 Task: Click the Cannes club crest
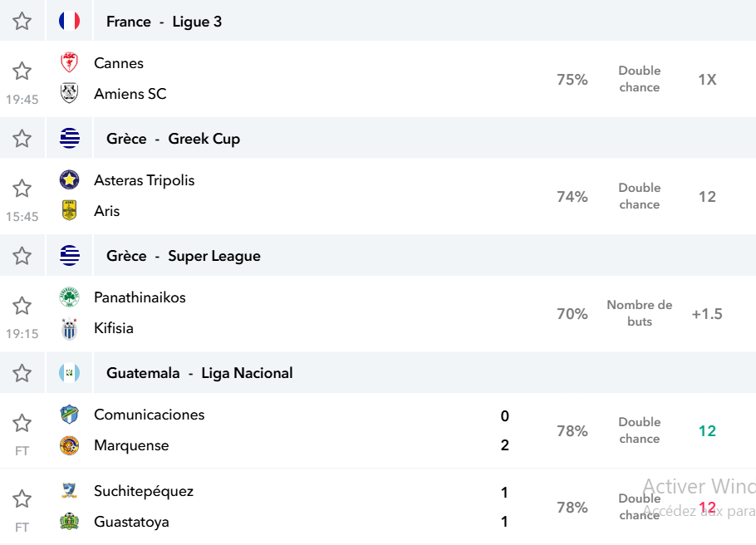point(70,62)
